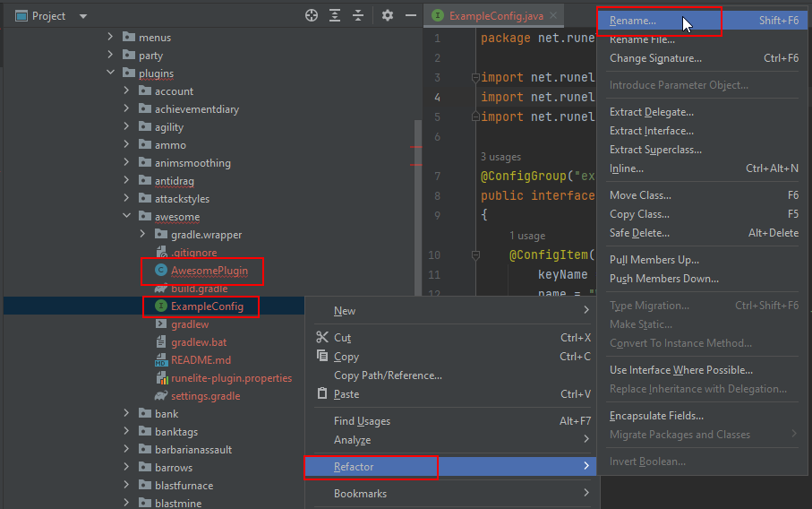
Task: Select the AwesomePlugin class file
Action: coord(209,271)
